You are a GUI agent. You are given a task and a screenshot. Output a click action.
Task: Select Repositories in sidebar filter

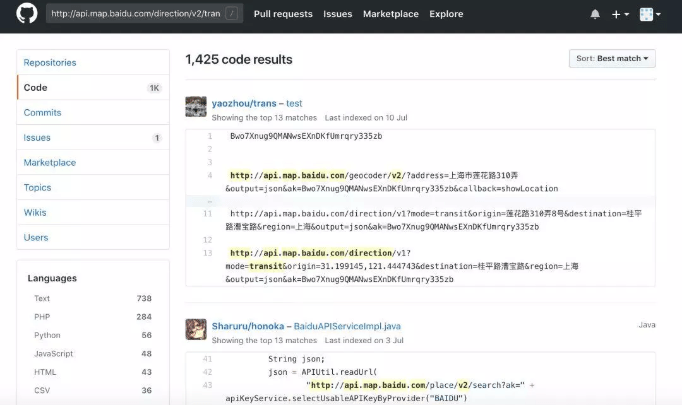(93, 63)
